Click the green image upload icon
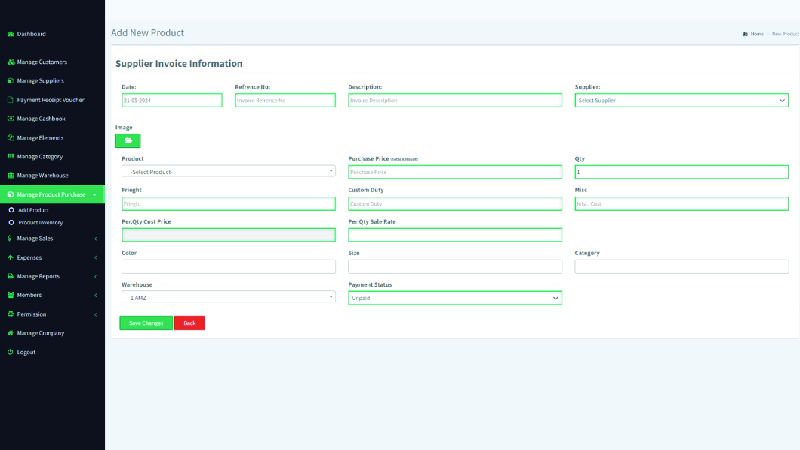Viewport: 800px width, 450px height. point(128,141)
